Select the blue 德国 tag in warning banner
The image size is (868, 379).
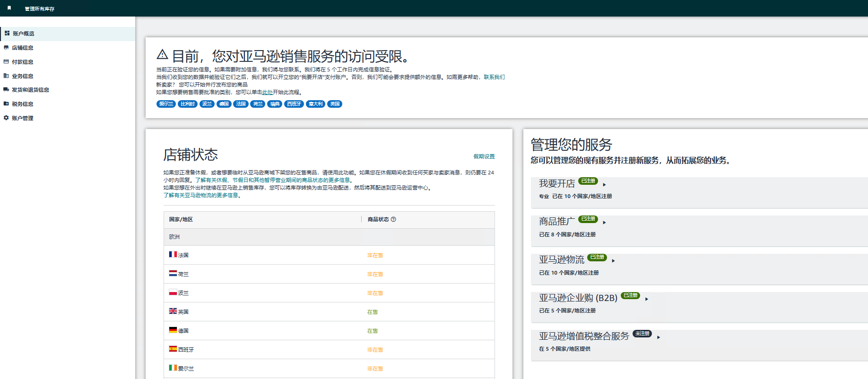pos(224,104)
